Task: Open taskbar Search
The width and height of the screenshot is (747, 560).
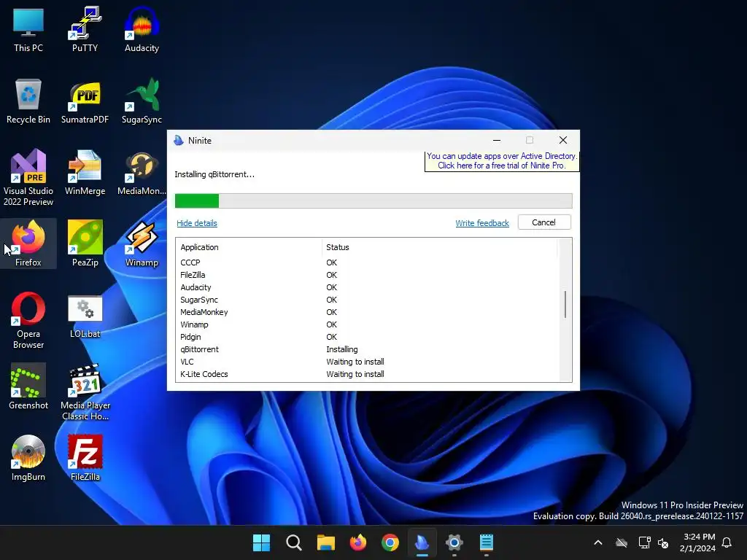Action: pyautogui.click(x=293, y=542)
